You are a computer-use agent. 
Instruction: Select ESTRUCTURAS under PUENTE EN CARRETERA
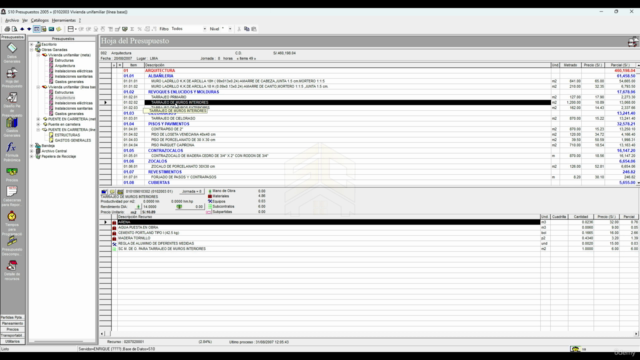tap(67, 135)
